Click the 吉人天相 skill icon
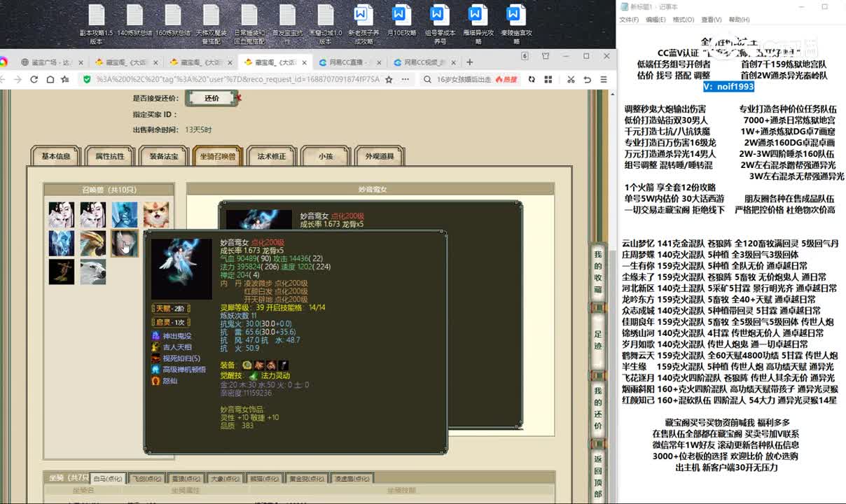The width and height of the screenshot is (846, 504). [x=155, y=347]
